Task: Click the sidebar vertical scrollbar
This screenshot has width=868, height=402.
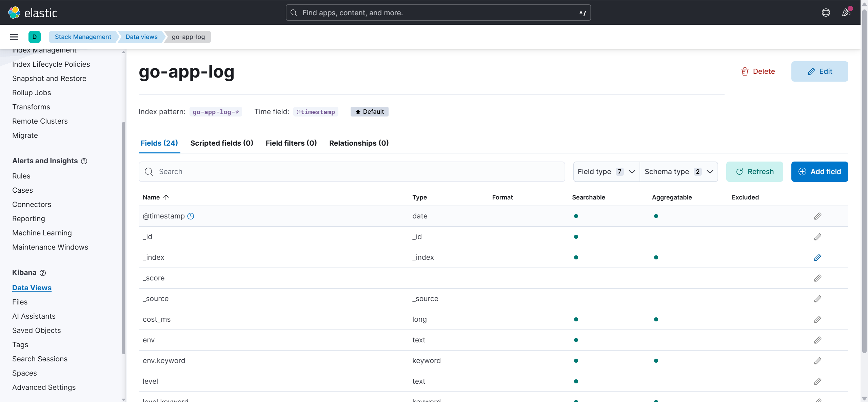Action: (123, 238)
